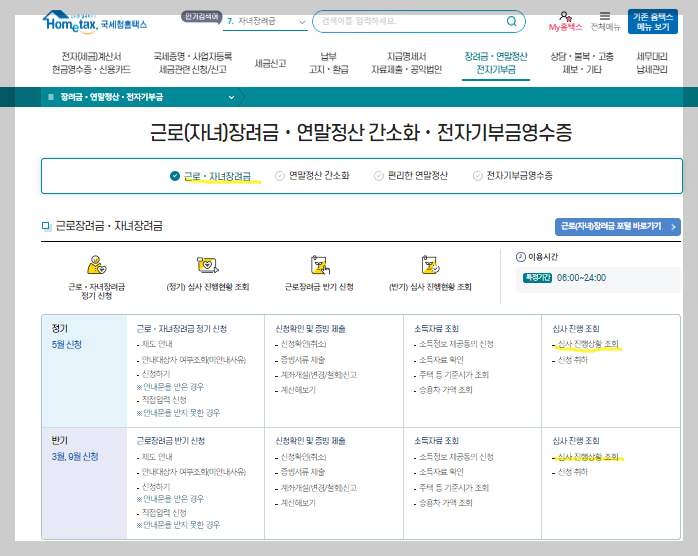Screen dimensions: 698x556
Task: Click the 이용시간 clock icon
Action: 520,257
